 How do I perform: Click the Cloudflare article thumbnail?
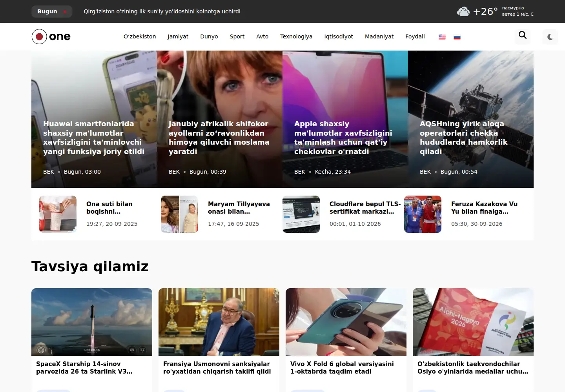click(301, 214)
